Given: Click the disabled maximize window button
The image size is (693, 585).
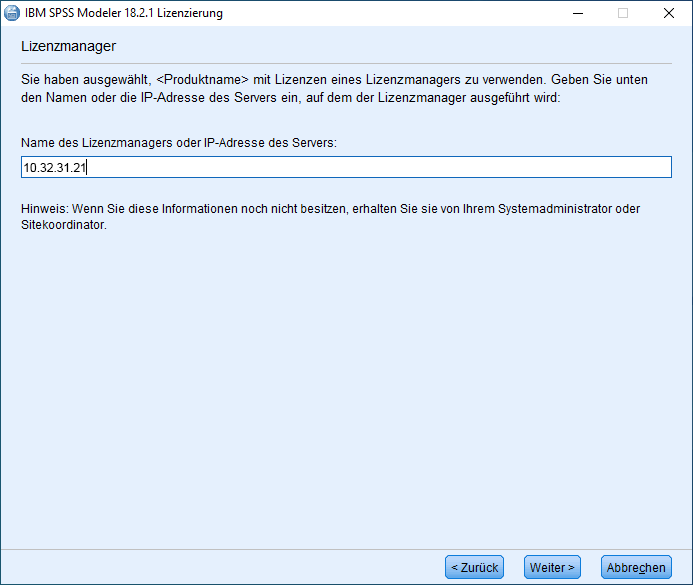Looking at the screenshot, I should pos(623,13).
